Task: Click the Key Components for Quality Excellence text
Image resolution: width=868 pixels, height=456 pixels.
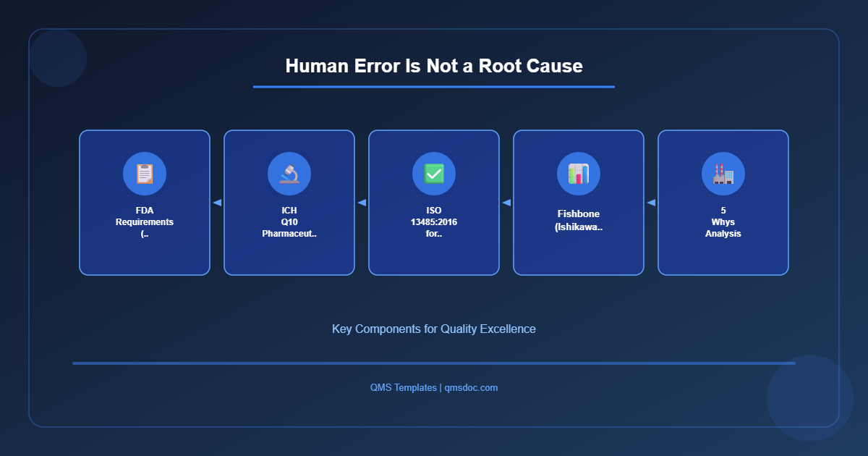Action: (433, 329)
